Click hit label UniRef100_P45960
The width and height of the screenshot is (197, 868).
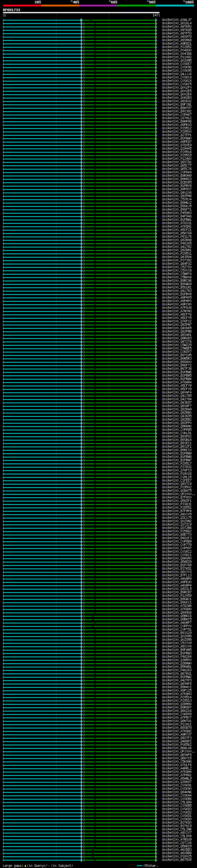[176, 213]
